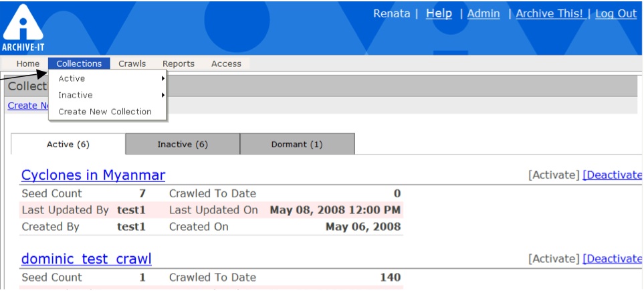
Task: Expand the Inactive submenu arrow
Action: tap(163, 95)
